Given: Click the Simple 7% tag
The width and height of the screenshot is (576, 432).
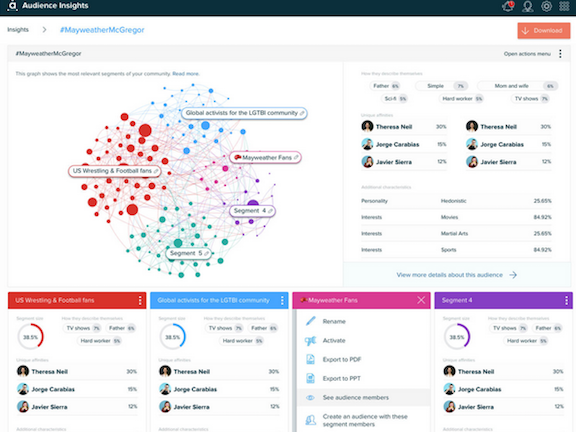Looking at the screenshot, I should [442, 86].
